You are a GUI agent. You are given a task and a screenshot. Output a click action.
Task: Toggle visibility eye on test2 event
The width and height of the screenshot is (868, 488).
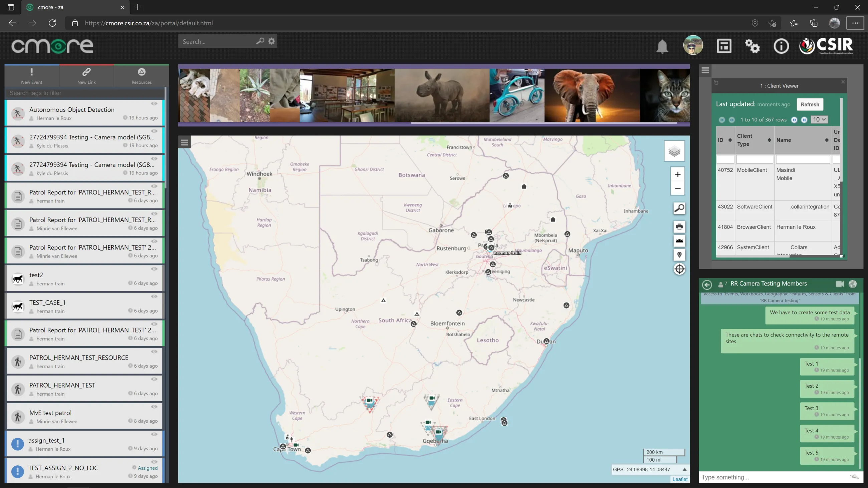click(154, 269)
